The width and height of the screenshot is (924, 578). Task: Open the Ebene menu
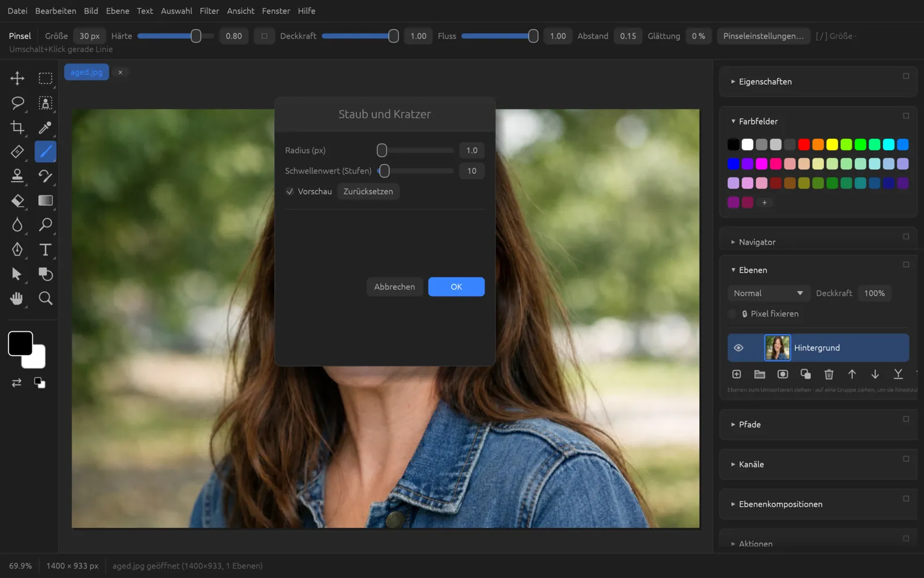coord(117,11)
